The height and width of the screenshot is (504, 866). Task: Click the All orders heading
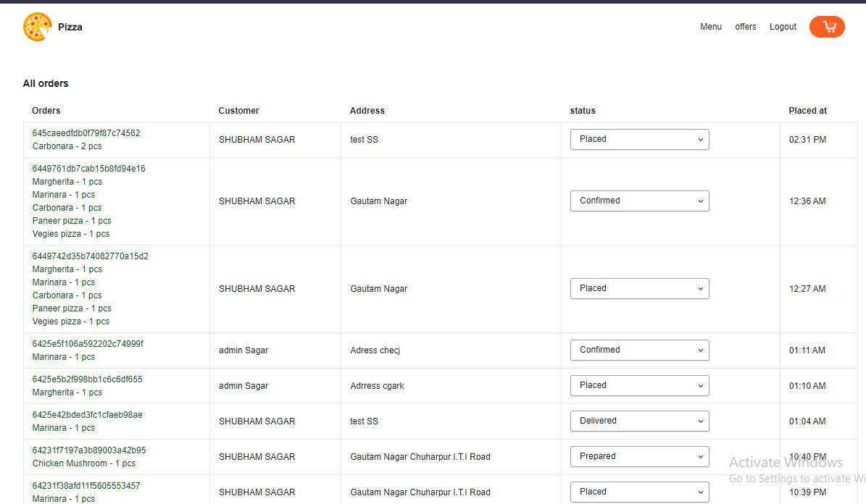click(x=46, y=83)
